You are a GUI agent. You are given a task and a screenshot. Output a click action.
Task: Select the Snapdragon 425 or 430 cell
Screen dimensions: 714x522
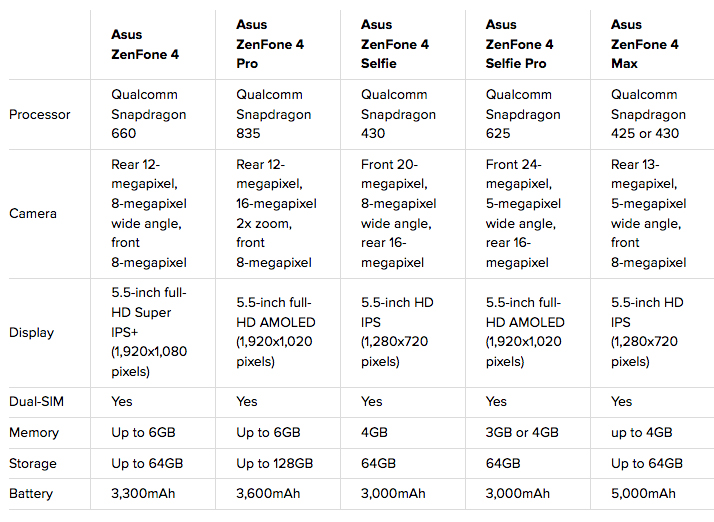[x=648, y=114]
